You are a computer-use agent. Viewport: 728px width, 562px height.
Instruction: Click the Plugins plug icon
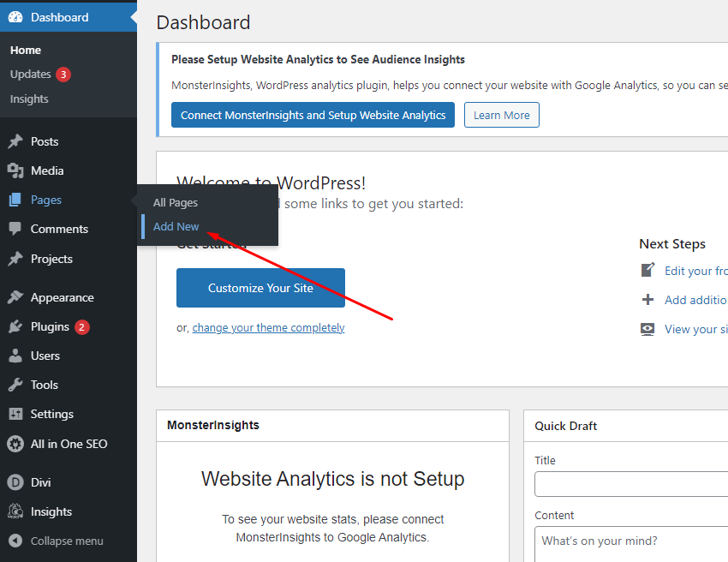pos(15,326)
